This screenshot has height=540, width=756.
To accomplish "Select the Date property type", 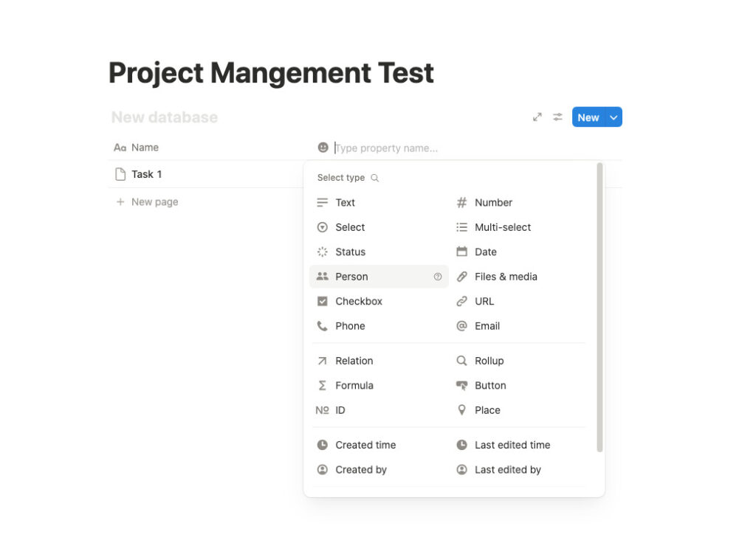I will point(485,252).
